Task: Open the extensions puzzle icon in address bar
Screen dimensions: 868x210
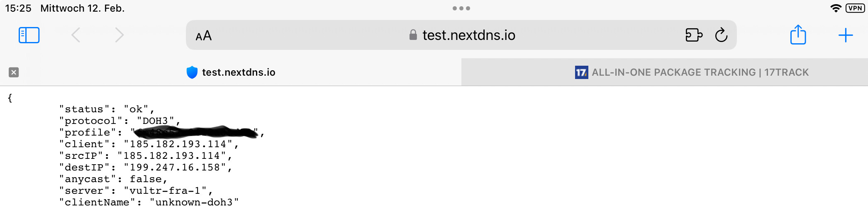Action: (x=694, y=35)
